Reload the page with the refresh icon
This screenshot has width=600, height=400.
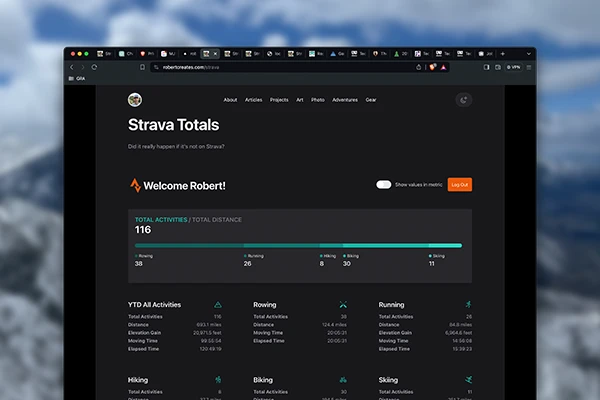click(x=94, y=67)
